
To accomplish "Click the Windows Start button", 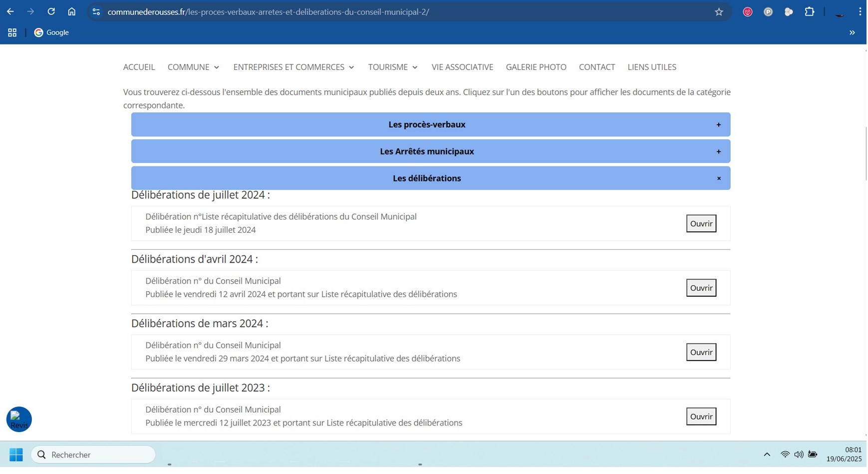I will tap(16, 455).
